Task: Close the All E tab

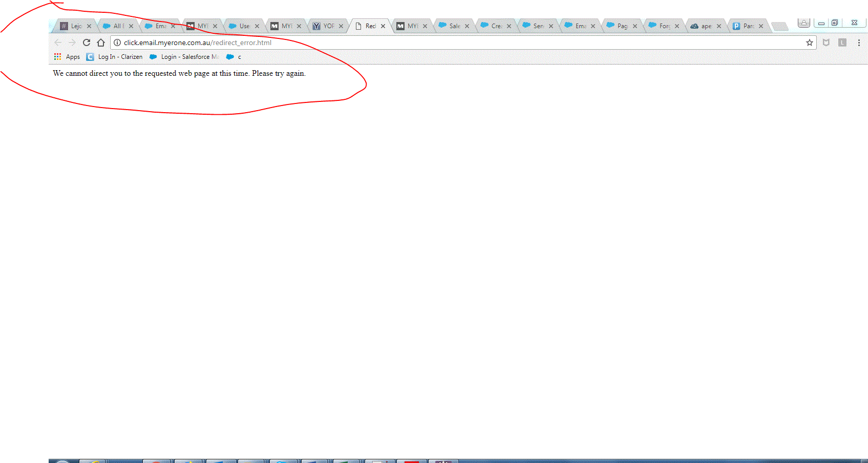Action: click(131, 26)
